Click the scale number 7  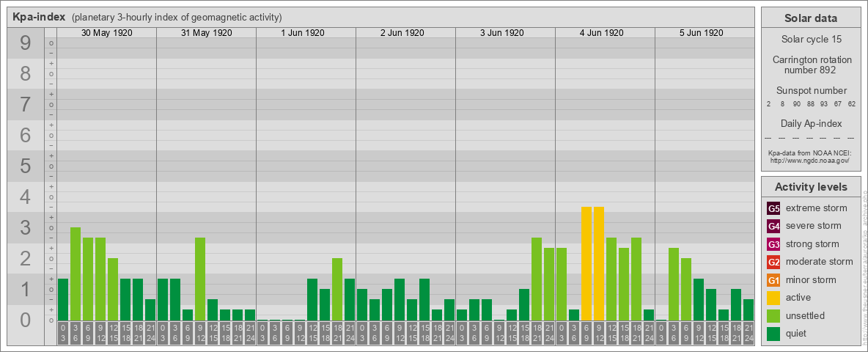pyautogui.click(x=25, y=104)
